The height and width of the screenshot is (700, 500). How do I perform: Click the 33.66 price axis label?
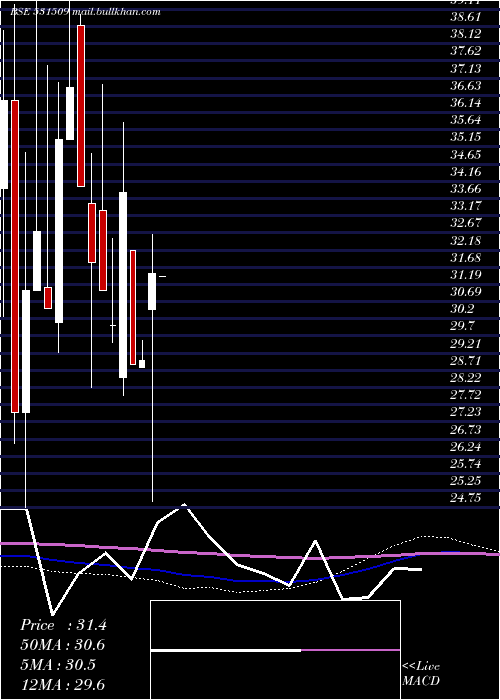[466, 189]
